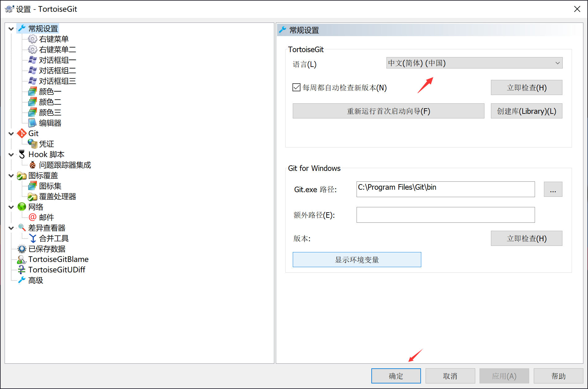Viewport: 588px width, 389px height.
Task: Click the color icon beside 颜色二
Action: tap(32, 102)
